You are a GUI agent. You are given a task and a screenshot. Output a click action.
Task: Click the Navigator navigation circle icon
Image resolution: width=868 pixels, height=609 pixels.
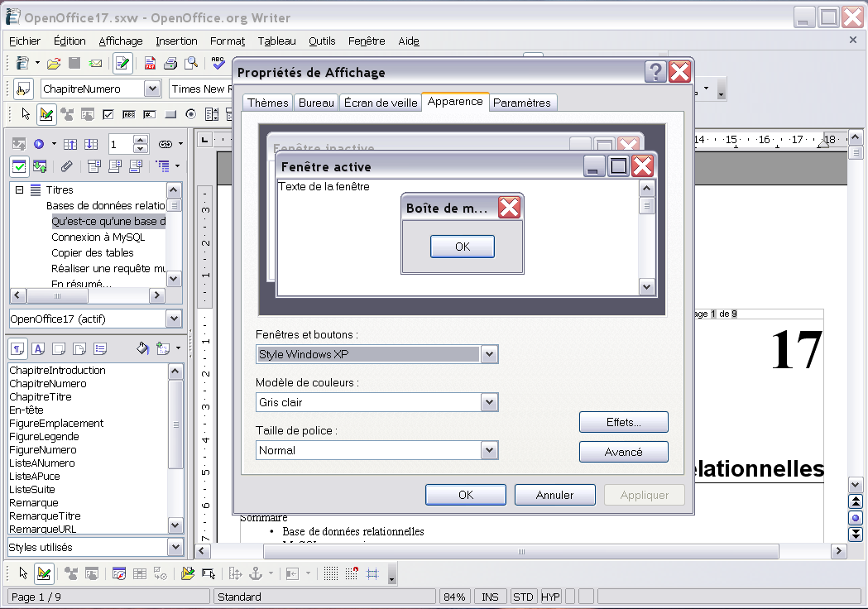39,144
